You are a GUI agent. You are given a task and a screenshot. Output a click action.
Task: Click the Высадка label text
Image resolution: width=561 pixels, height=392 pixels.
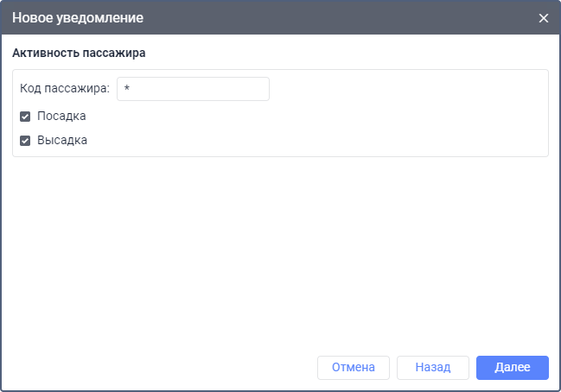[62, 140]
